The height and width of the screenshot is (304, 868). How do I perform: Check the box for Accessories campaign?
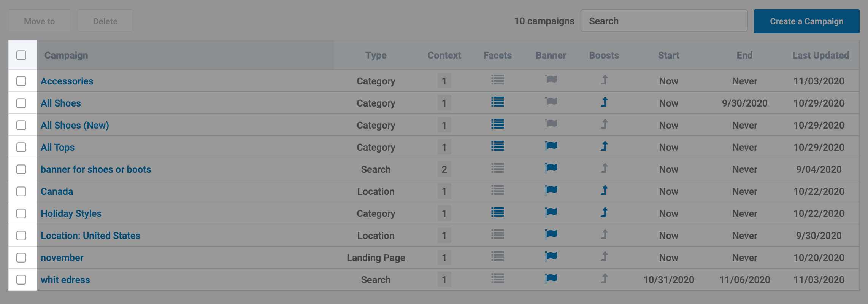click(x=21, y=81)
